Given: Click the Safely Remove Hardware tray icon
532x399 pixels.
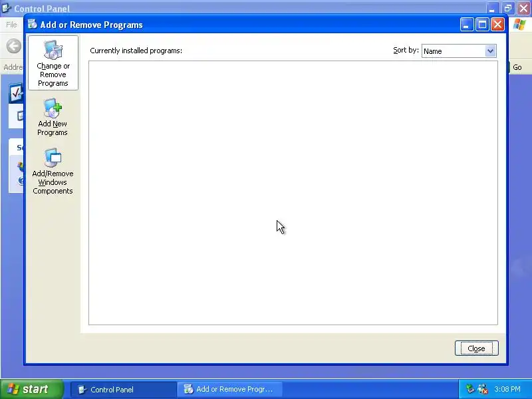Looking at the screenshot, I should pyautogui.click(x=470, y=389).
